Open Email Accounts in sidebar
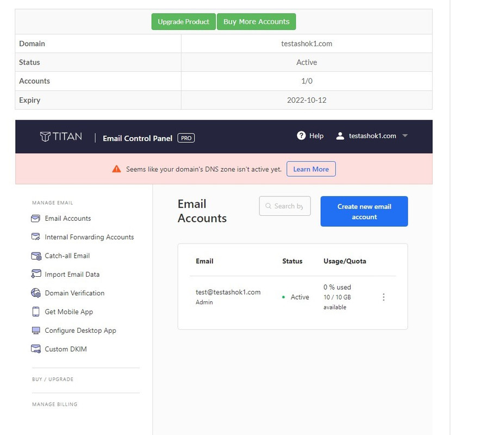This screenshot has height=435, width=504. 68,219
